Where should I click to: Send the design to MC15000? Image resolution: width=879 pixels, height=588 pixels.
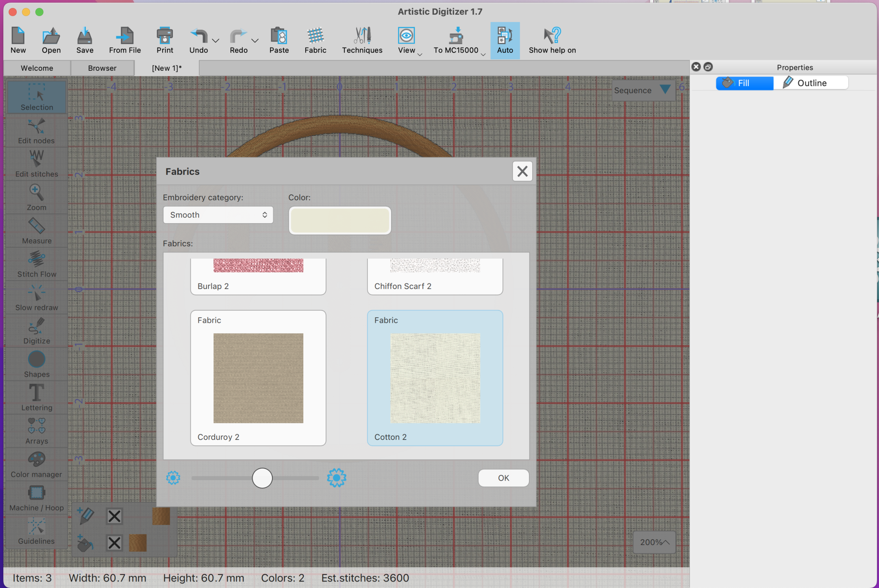point(456,40)
